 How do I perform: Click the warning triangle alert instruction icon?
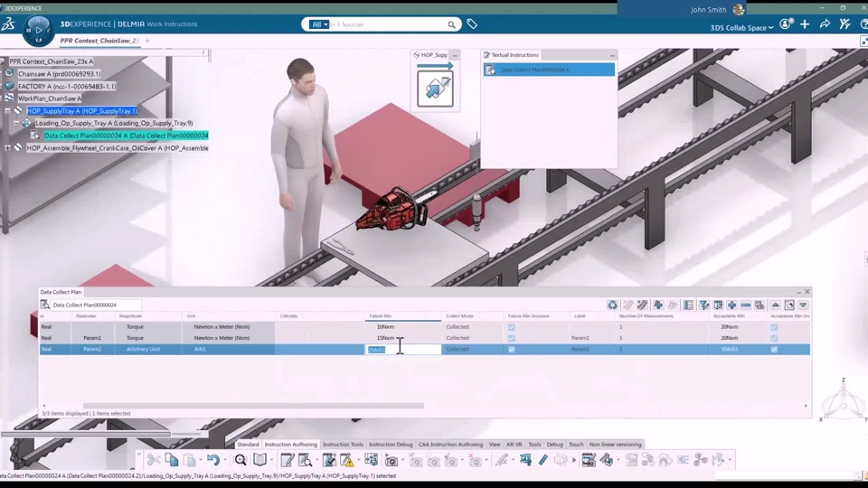[x=347, y=460]
